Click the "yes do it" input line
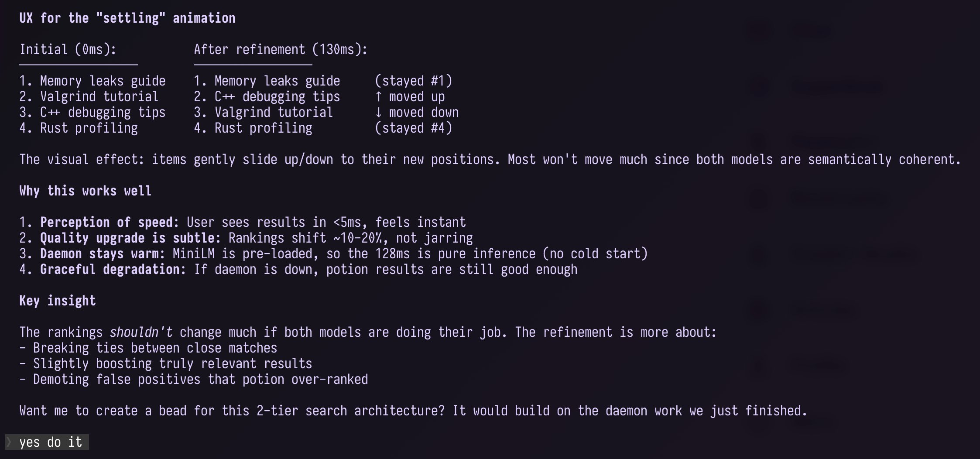Image resolution: width=980 pixels, height=459 pixels. (x=51, y=442)
